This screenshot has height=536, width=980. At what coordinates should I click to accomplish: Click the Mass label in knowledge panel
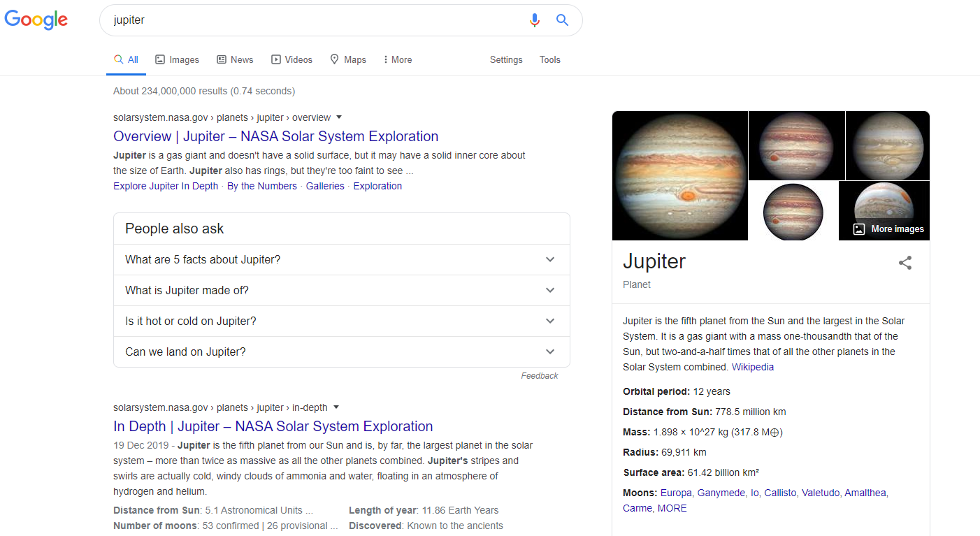point(637,432)
